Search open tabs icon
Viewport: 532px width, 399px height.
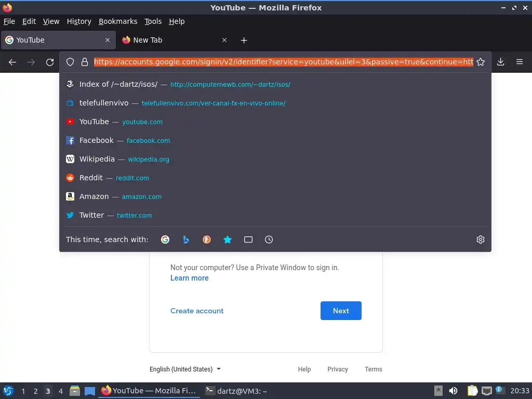(x=248, y=240)
